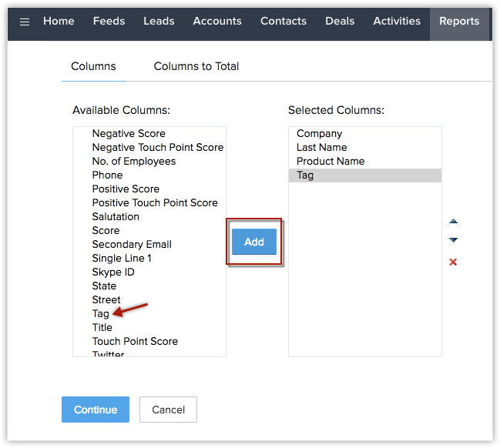Navigate to the Home tab

pyautogui.click(x=59, y=21)
